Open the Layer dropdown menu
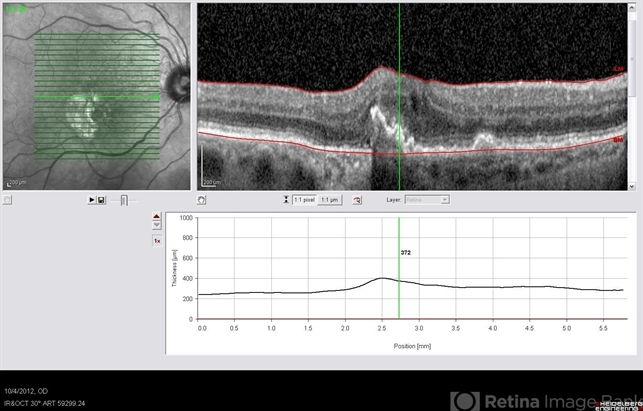 click(x=431, y=200)
